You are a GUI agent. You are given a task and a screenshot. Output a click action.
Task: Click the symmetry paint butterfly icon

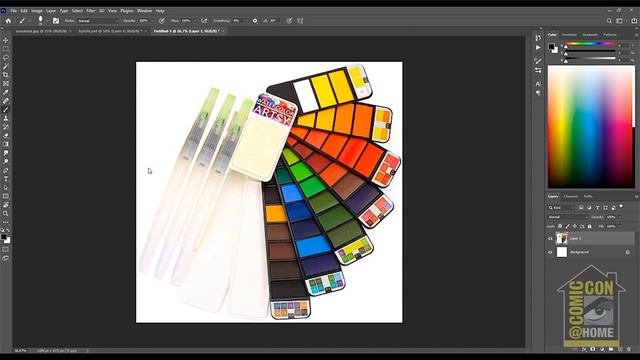coord(300,21)
